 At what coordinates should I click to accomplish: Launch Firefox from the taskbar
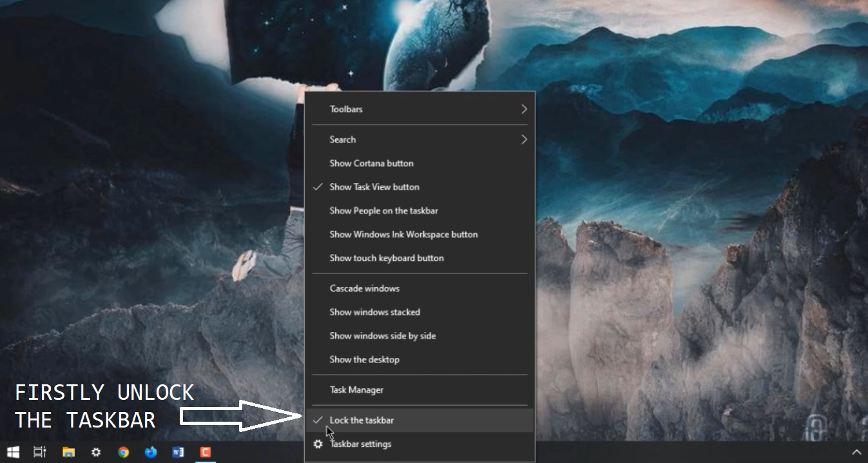151,452
